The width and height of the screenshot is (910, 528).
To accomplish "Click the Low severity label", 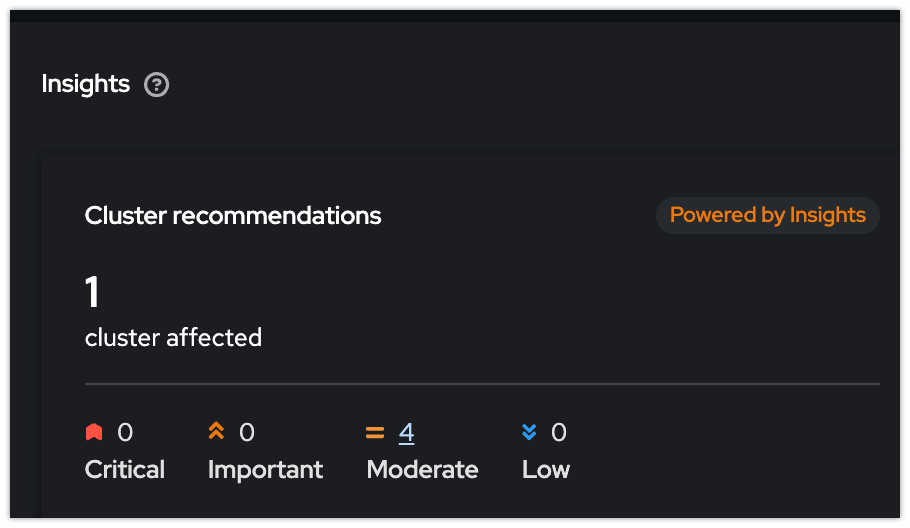I will pyautogui.click(x=546, y=469).
